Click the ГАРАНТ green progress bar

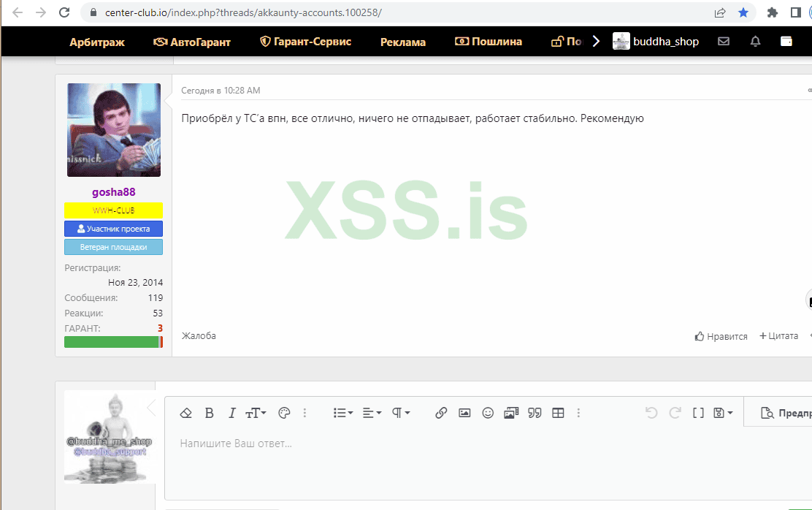coord(113,342)
